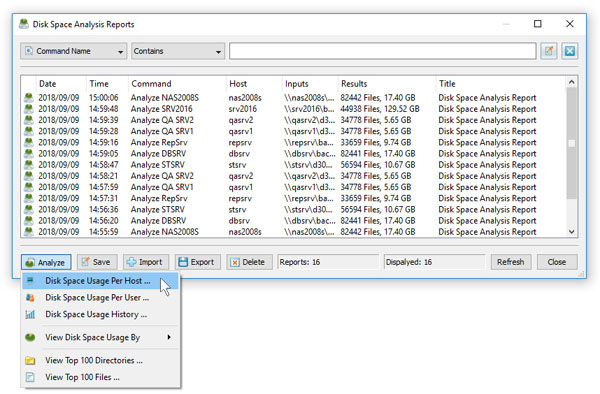Select Disk Space Usage History menu item
The width and height of the screenshot is (600, 394).
[x=100, y=314]
